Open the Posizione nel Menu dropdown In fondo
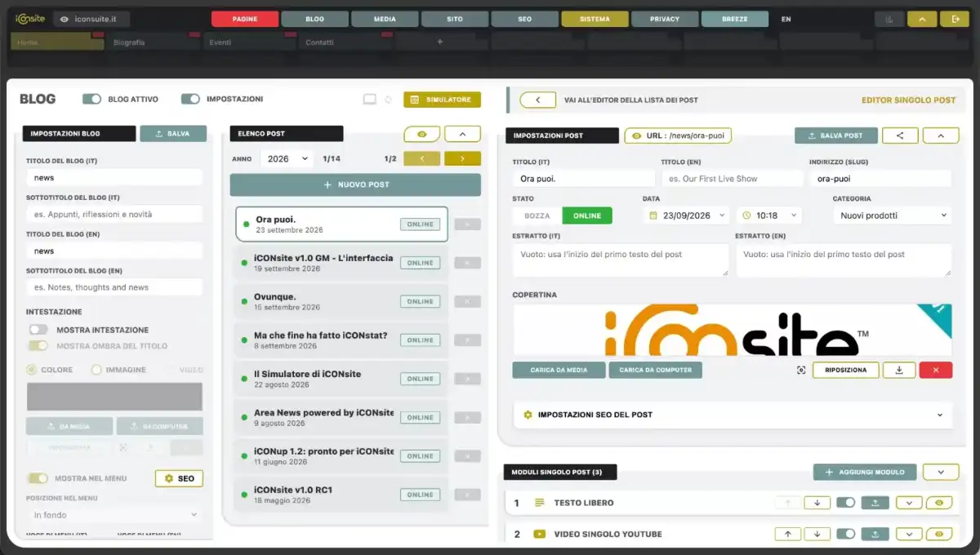Image resolution: width=980 pixels, height=555 pixels. point(114,515)
